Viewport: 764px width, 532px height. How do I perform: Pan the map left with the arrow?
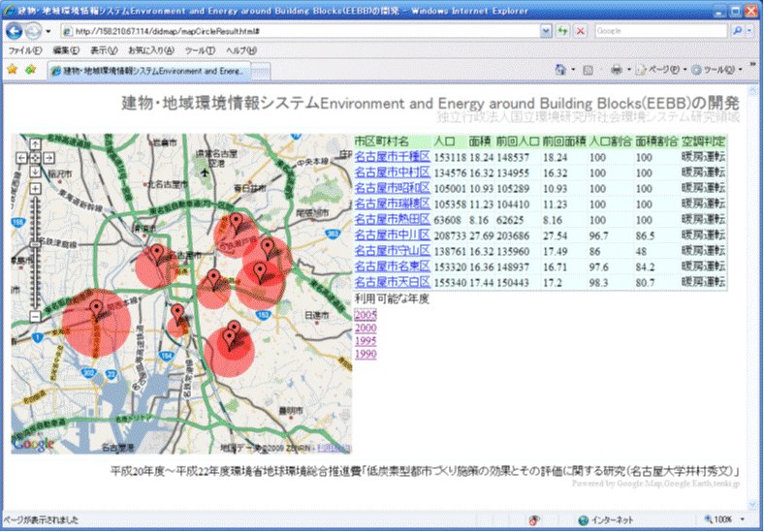click(x=21, y=157)
